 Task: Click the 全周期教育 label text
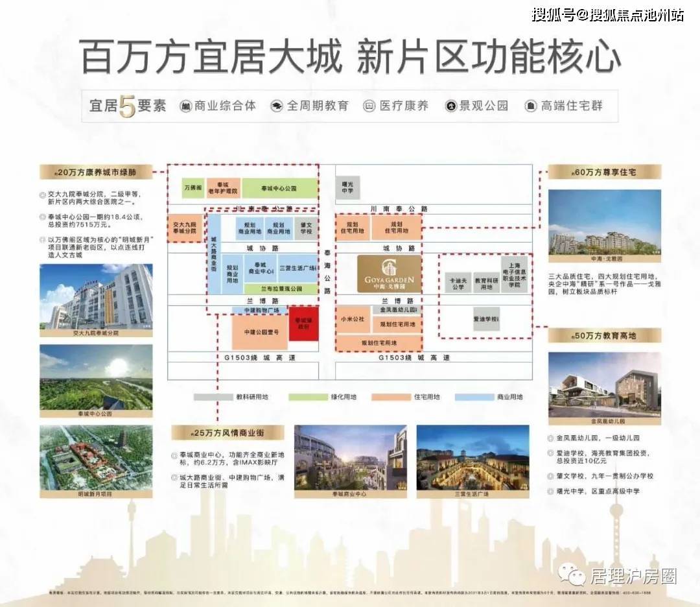click(x=318, y=106)
